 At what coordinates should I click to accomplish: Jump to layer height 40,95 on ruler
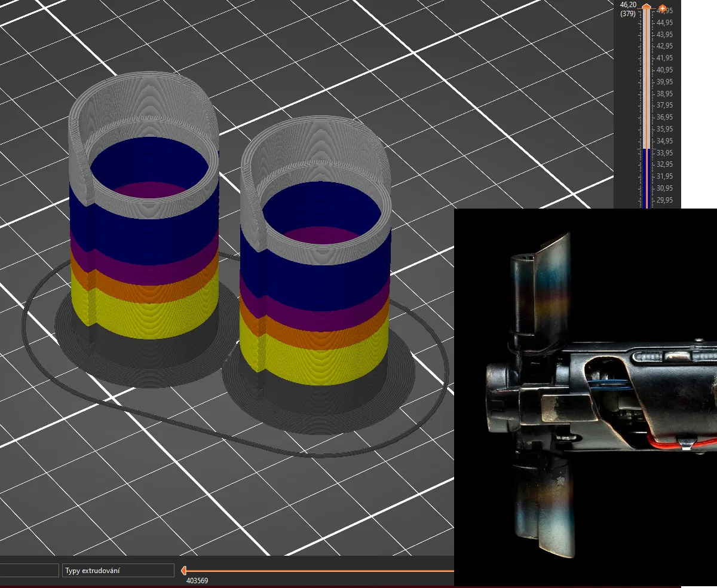[664, 70]
